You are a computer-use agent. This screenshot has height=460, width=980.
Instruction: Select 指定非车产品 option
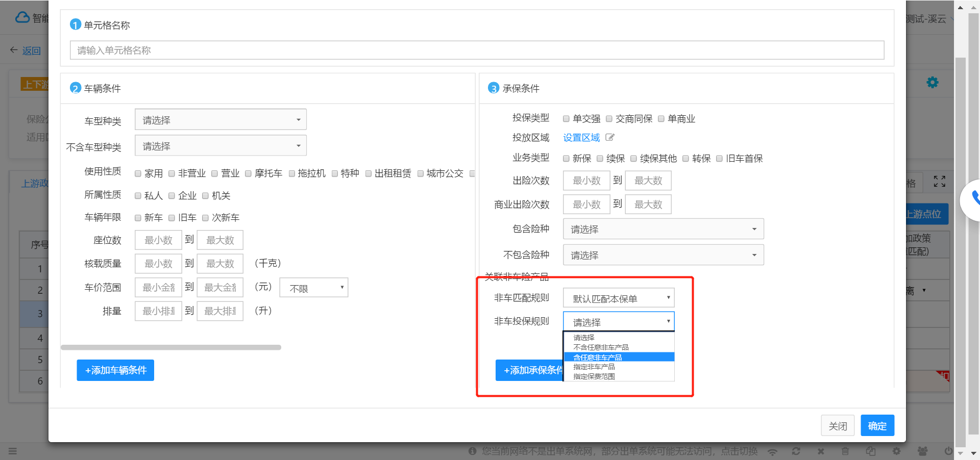click(619, 367)
